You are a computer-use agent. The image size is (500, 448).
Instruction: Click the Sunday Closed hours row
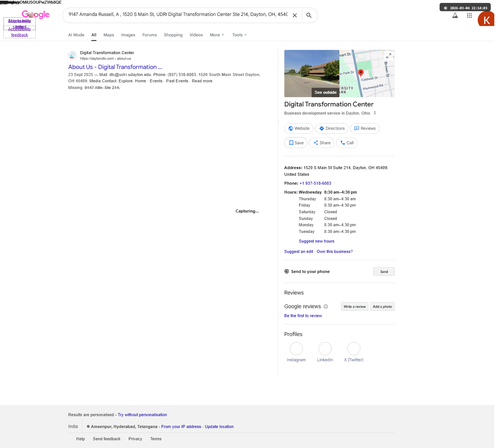(318, 219)
